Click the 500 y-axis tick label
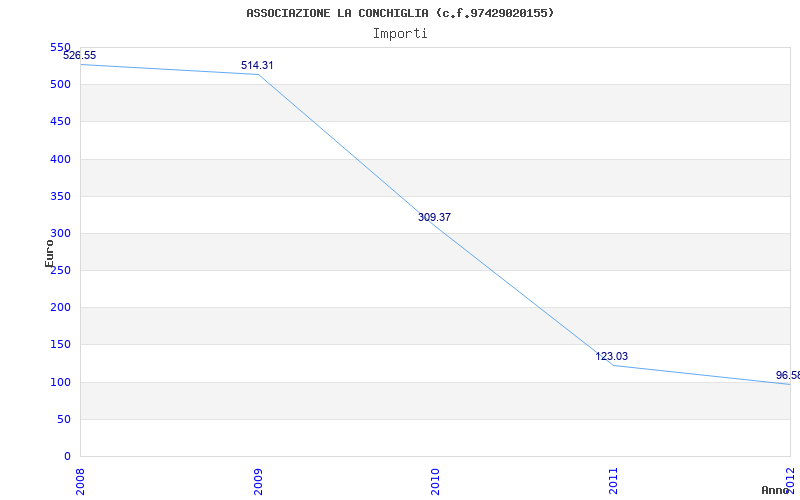 click(60, 85)
